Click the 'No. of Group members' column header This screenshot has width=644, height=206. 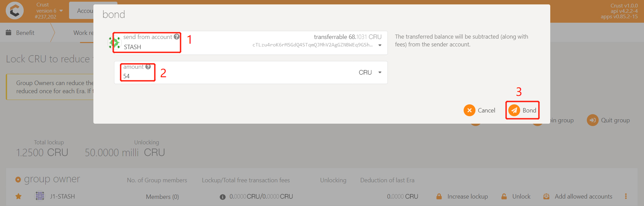(157, 180)
